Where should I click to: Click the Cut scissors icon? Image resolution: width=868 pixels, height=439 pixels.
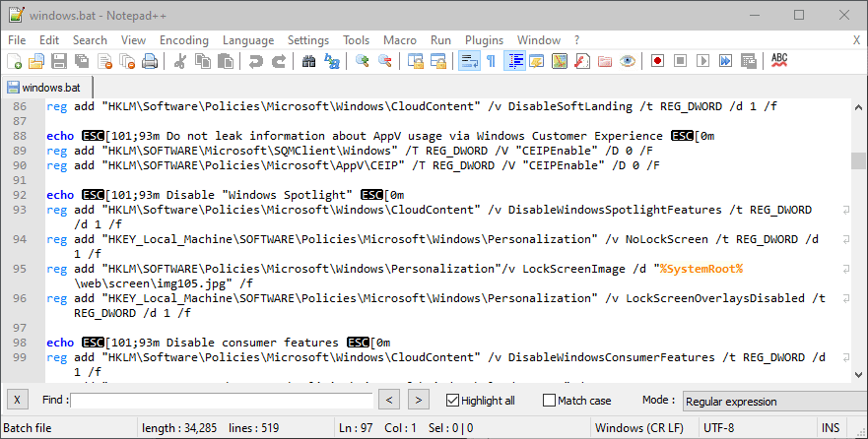(179, 61)
